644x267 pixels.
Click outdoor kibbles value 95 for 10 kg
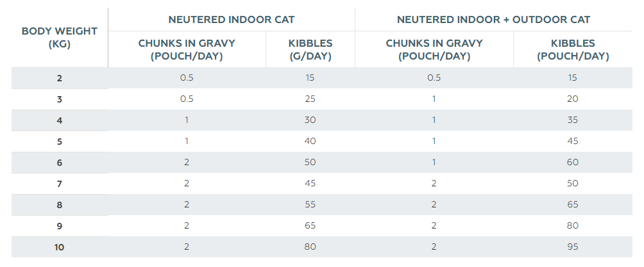click(573, 247)
